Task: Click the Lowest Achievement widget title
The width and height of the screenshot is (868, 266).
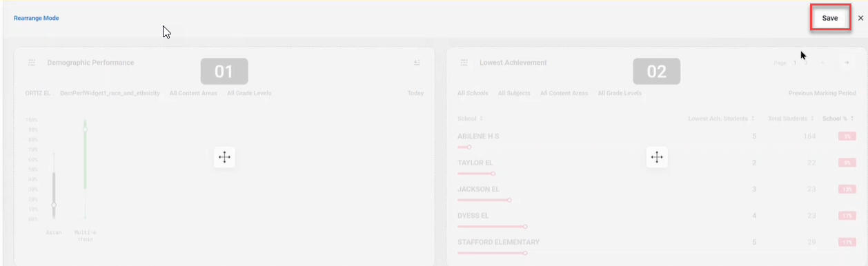Action: click(x=513, y=63)
